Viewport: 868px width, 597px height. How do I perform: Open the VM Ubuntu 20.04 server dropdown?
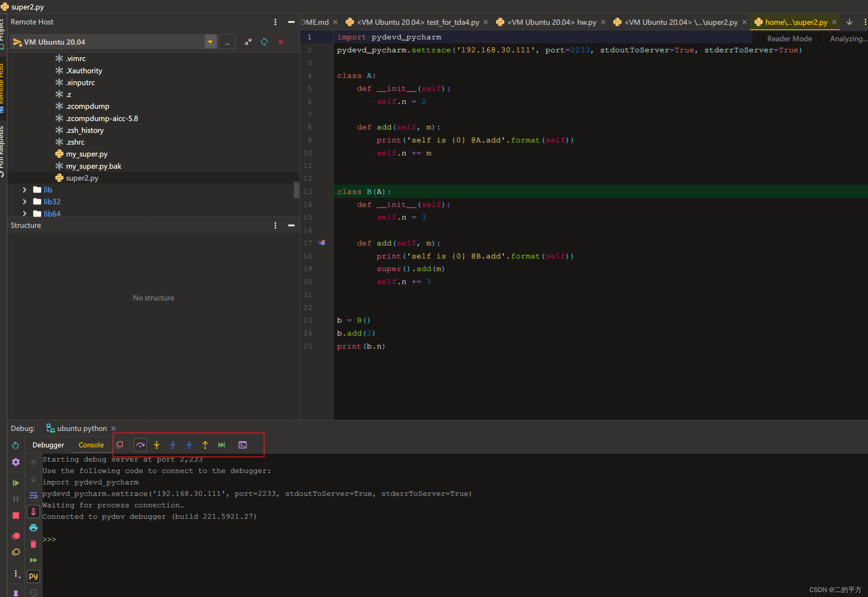tap(210, 42)
